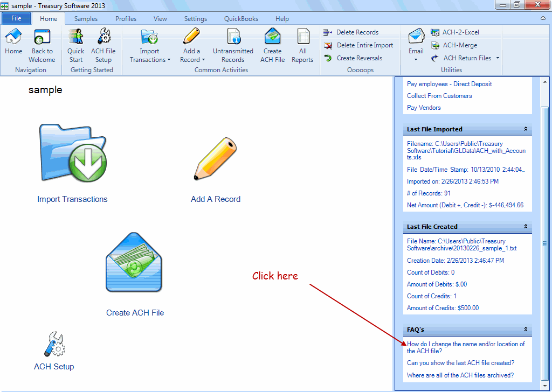Click the Create Reversals icon

[328, 58]
